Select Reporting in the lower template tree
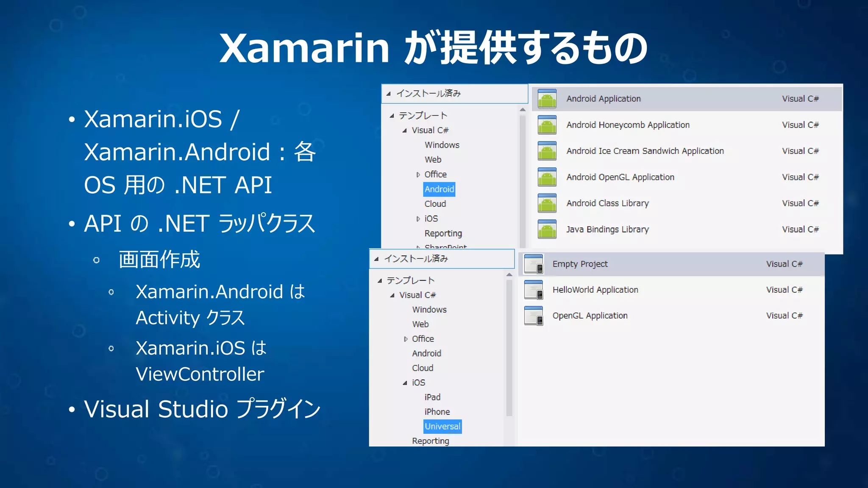868x488 pixels. click(x=431, y=441)
